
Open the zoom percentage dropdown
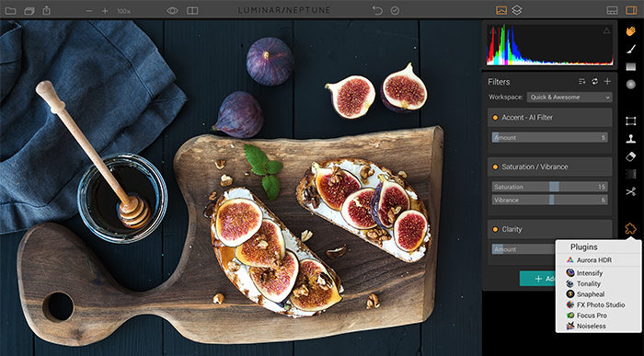123,11
